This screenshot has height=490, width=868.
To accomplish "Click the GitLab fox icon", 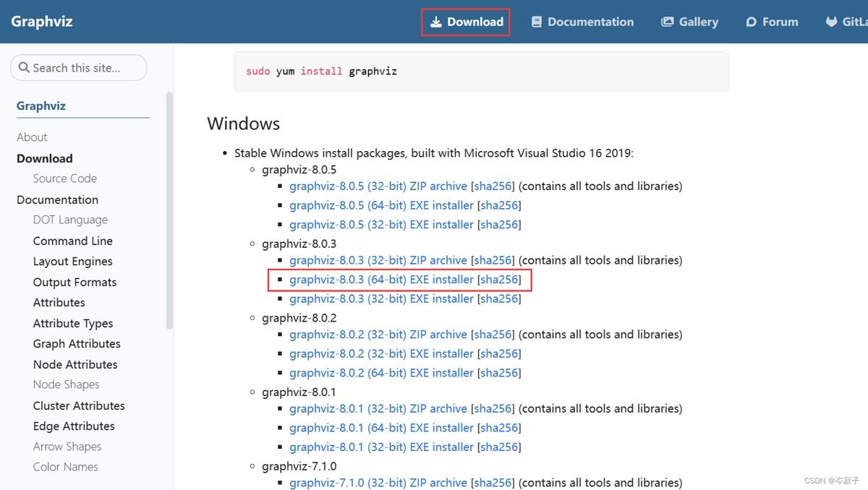I will pyautogui.click(x=831, y=22).
